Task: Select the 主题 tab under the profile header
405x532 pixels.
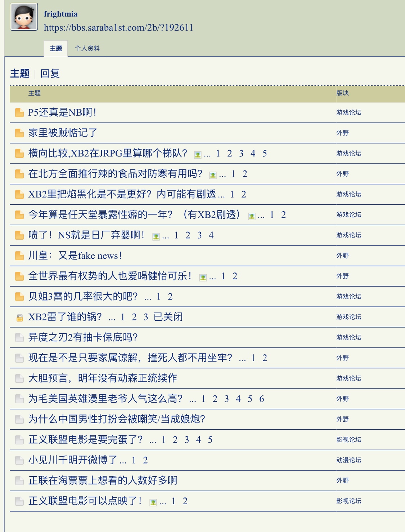Action: point(56,48)
